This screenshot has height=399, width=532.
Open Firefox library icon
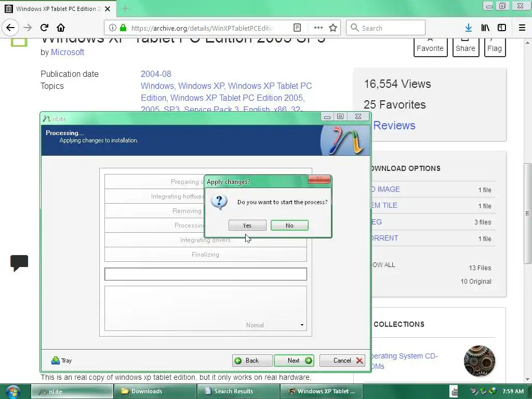pos(485,28)
